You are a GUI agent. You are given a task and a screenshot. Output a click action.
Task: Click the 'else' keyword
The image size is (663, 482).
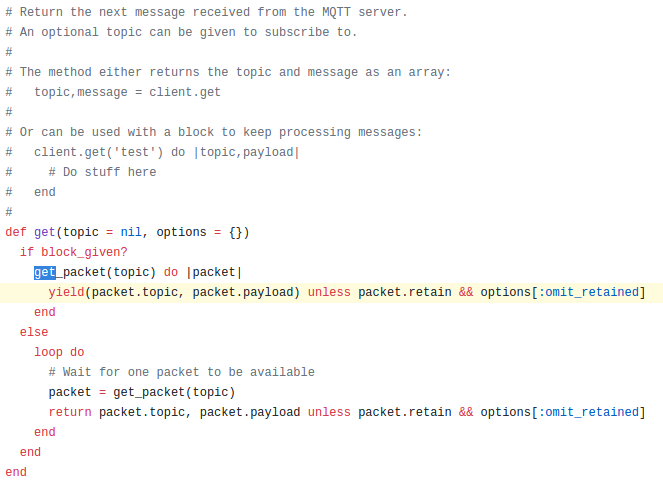[34, 332]
